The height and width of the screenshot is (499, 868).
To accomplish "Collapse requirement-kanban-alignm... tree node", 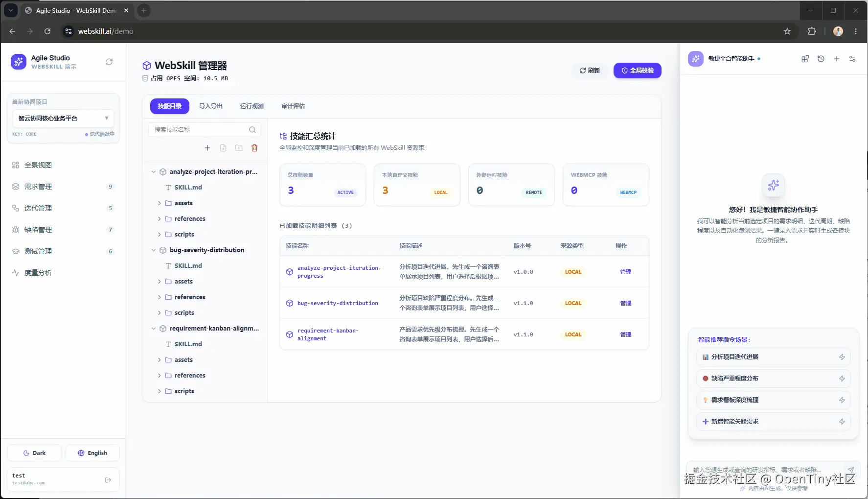I will tap(154, 329).
